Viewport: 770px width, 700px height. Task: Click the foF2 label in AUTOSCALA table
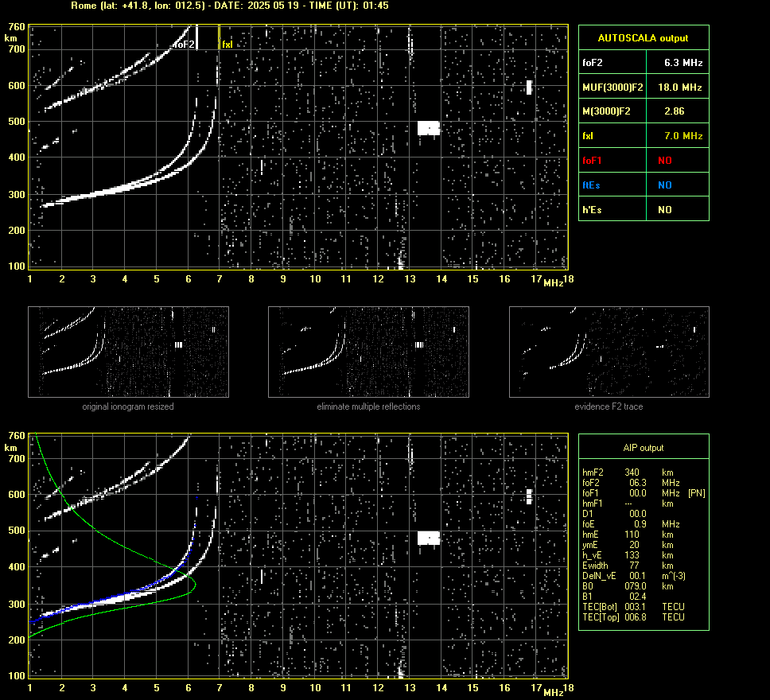pos(593,63)
